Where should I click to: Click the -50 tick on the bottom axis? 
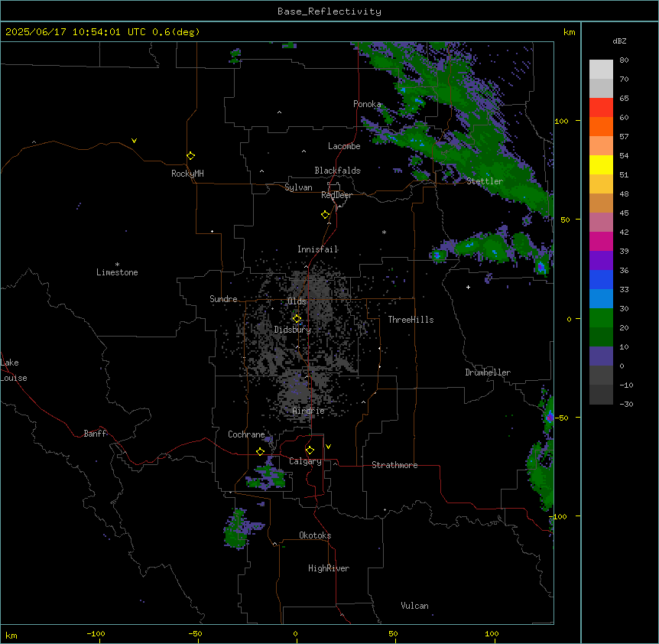(x=195, y=634)
